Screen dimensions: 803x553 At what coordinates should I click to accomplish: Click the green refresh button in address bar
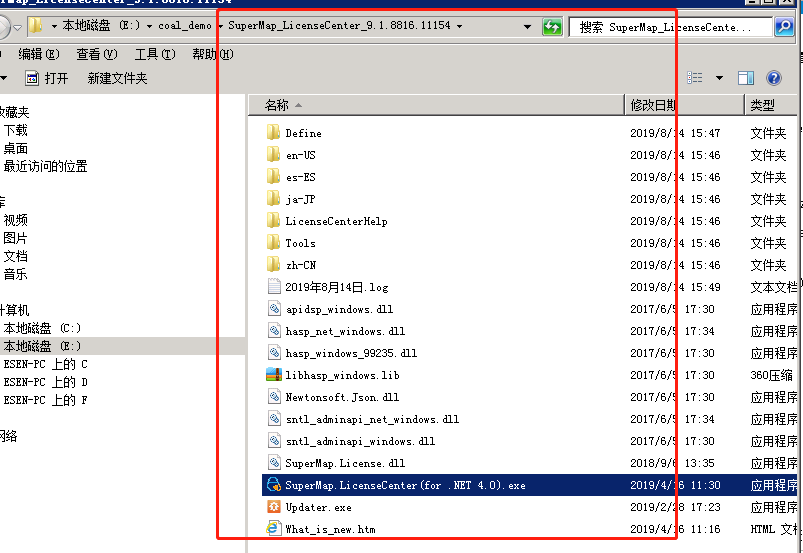(x=552, y=27)
